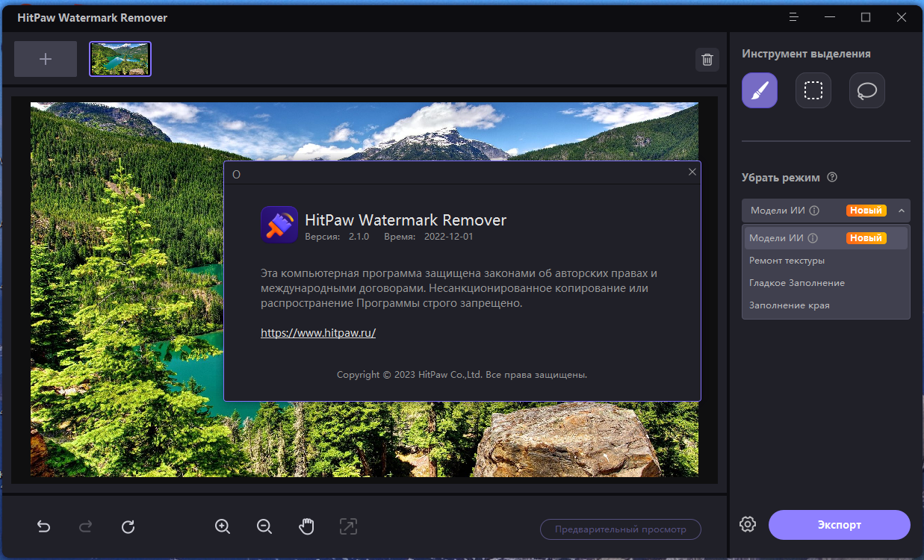924x560 pixels.
Task: Close the About dialog
Action: click(692, 172)
